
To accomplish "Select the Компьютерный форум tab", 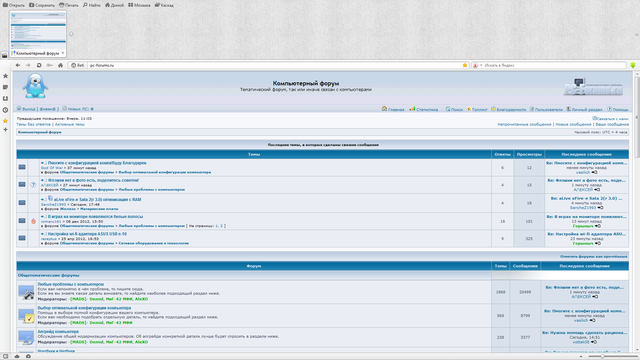I will pyautogui.click(x=37, y=53).
